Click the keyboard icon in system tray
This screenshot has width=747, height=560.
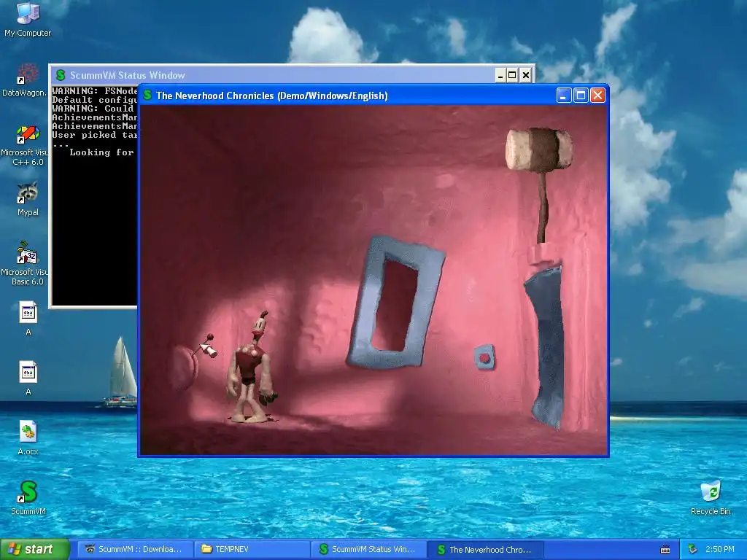point(665,550)
